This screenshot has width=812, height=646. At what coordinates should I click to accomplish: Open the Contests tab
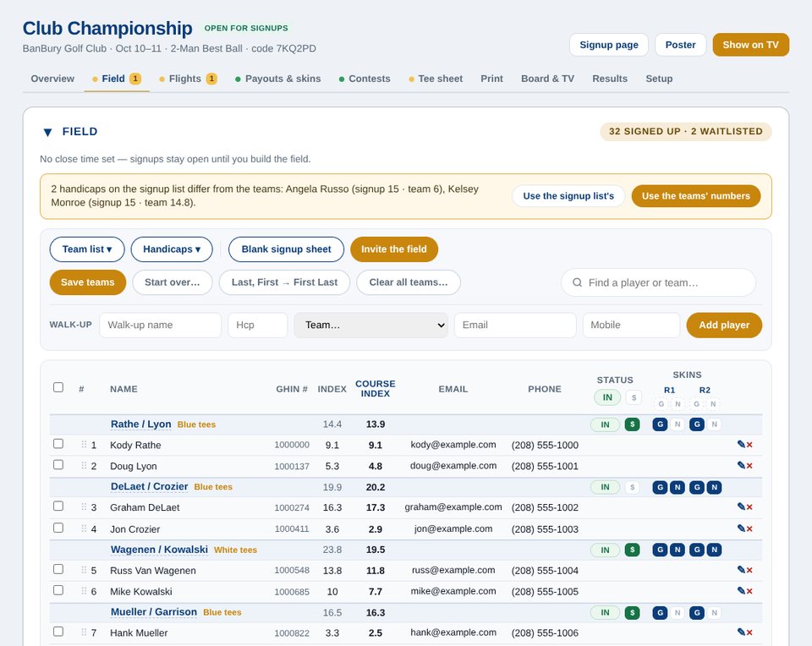(x=365, y=79)
